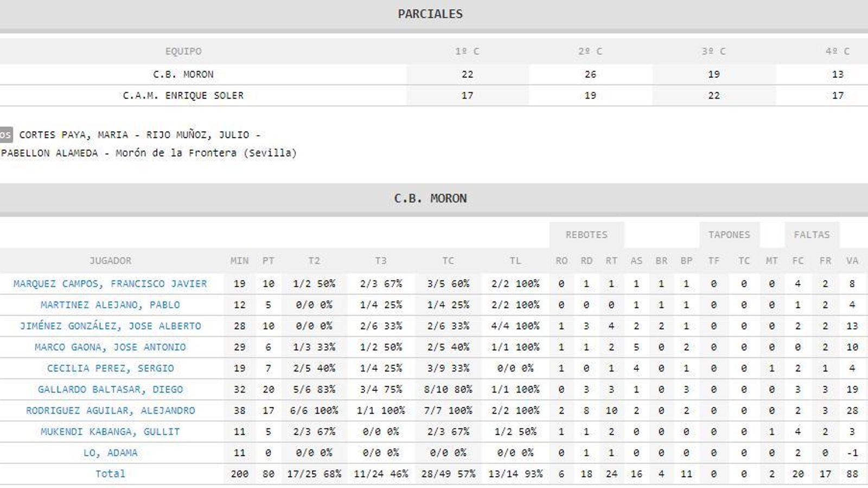
Task: Click the VA valuation column header
Action: (x=852, y=261)
